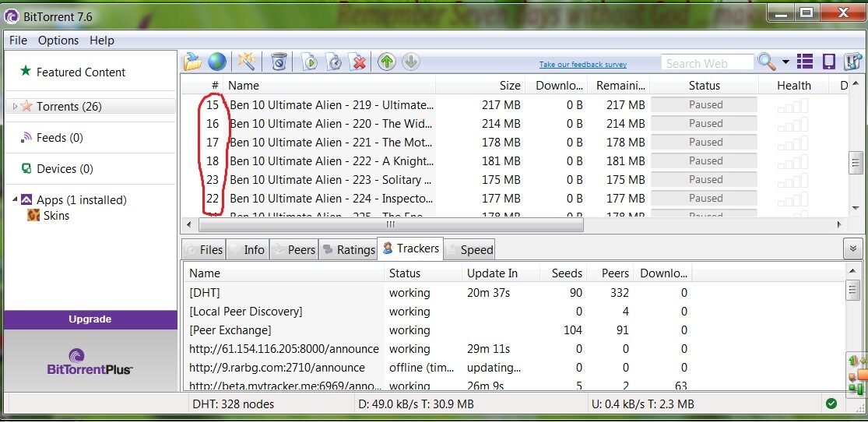Click the Start torrent play icon
Image resolution: width=868 pixels, height=423 pixels.
click(x=310, y=62)
